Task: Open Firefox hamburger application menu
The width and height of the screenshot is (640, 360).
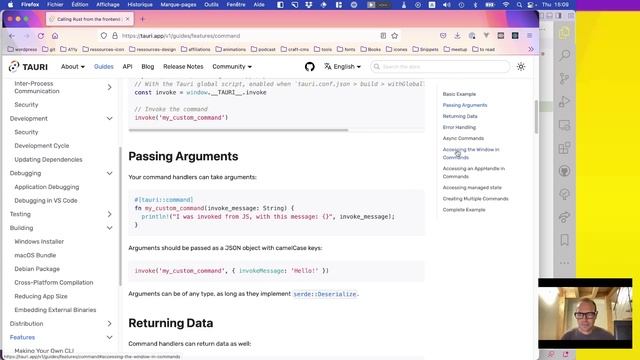Action: point(529,36)
